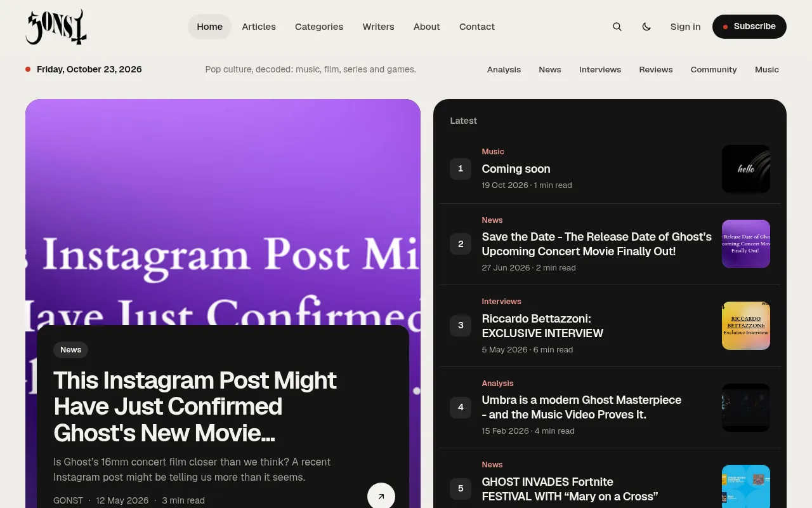Click the dark Umbra article thumbnail
812x508 pixels.
tap(746, 408)
